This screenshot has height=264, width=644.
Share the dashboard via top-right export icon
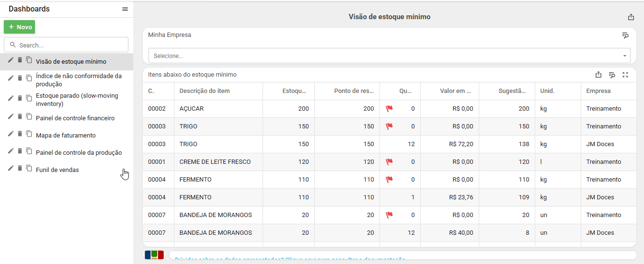tap(631, 17)
